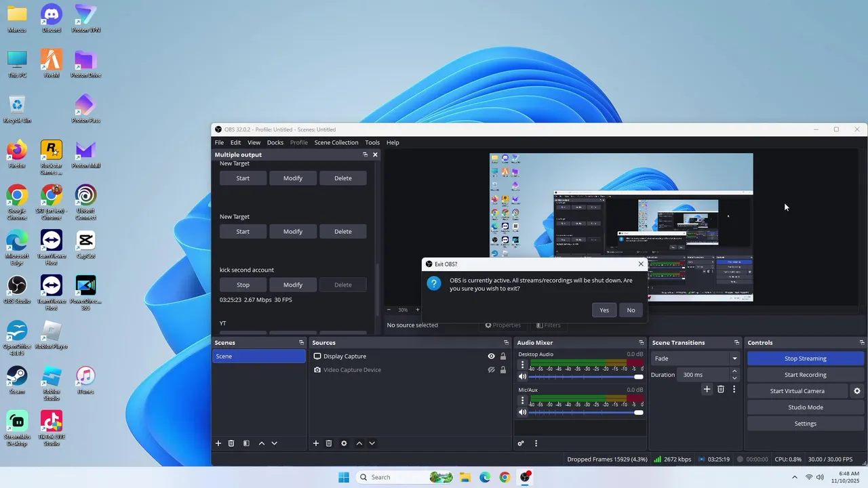This screenshot has width=868, height=488.
Task: Open Roblox Studio desktop shortcut
Action: [x=51, y=383]
